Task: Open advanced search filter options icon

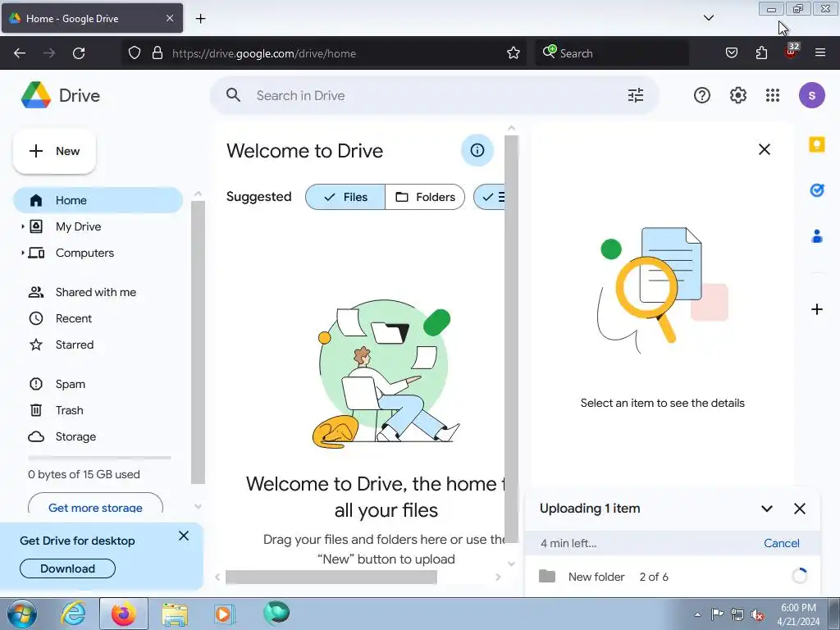Action: [x=636, y=95]
